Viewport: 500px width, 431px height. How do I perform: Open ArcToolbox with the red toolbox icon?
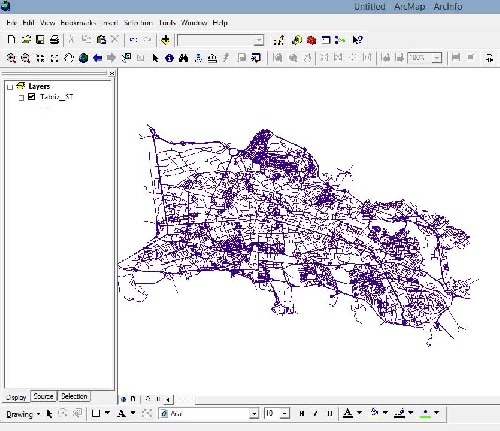pyautogui.click(x=311, y=40)
